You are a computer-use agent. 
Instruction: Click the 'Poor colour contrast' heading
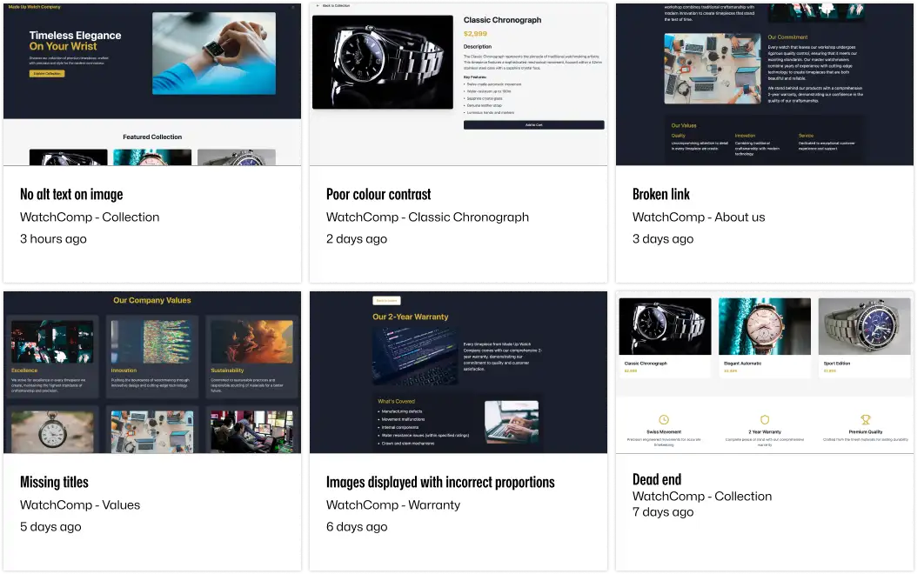(378, 195)
